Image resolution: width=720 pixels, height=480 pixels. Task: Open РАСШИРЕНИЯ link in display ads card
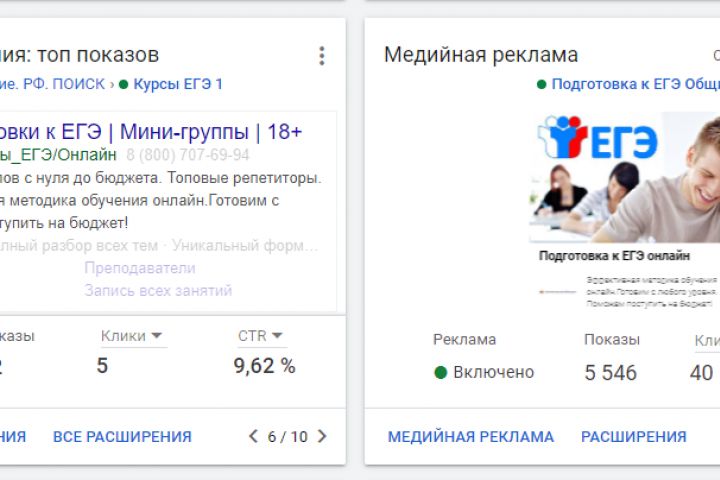tap(633, 437)
